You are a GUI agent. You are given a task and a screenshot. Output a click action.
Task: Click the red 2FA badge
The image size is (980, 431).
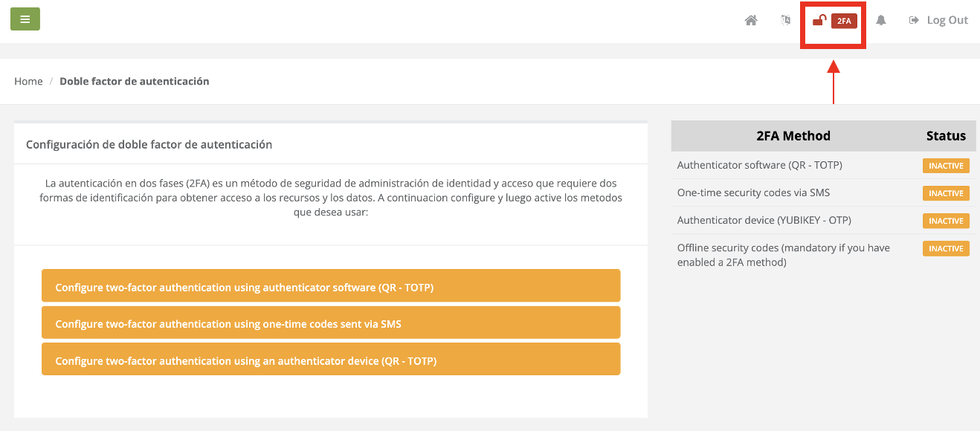(844, 21)
